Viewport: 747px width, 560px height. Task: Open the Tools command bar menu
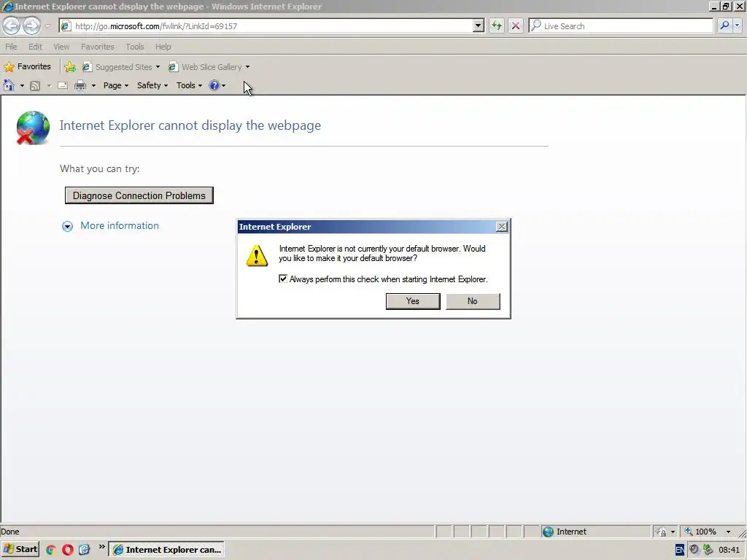tap(189, 86)
